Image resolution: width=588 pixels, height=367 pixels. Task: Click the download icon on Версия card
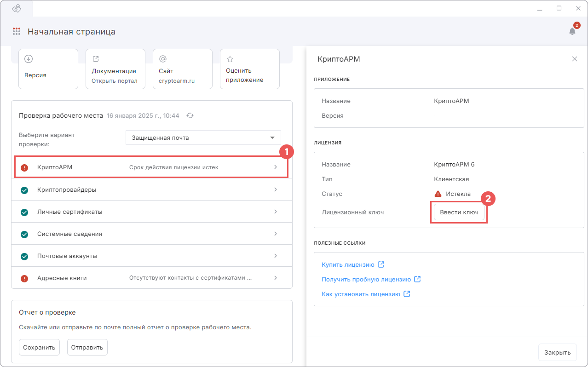tap(29, 59)
